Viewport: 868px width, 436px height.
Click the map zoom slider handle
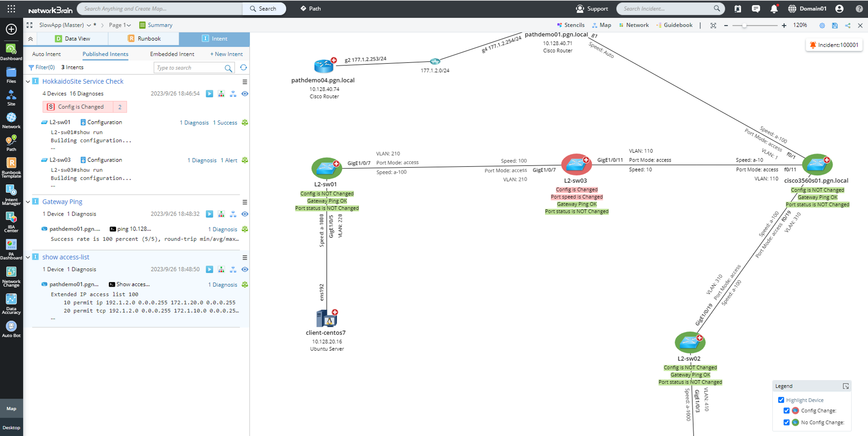(744, 25)
